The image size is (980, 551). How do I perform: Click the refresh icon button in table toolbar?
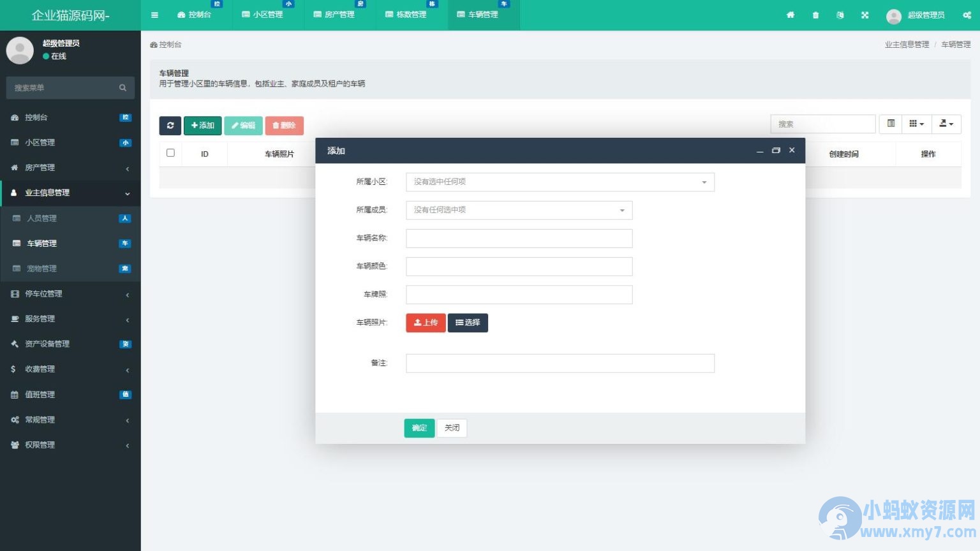(170, 126)
